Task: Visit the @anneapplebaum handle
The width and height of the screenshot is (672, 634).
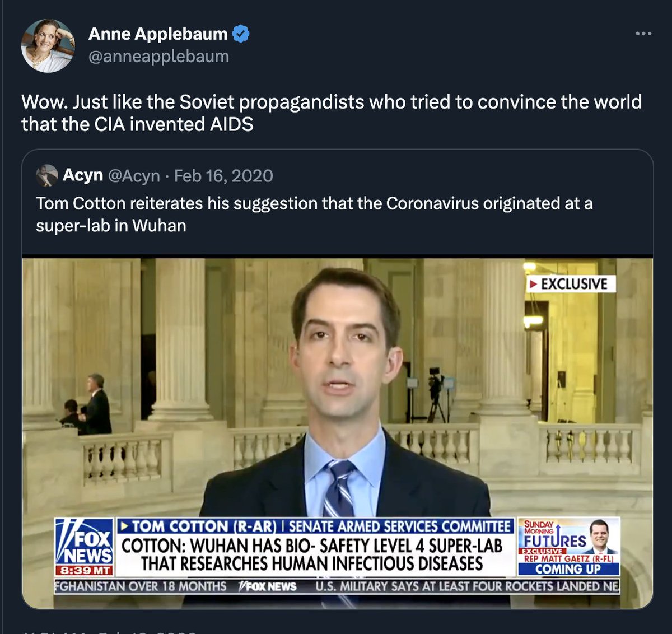Action: 158,56
